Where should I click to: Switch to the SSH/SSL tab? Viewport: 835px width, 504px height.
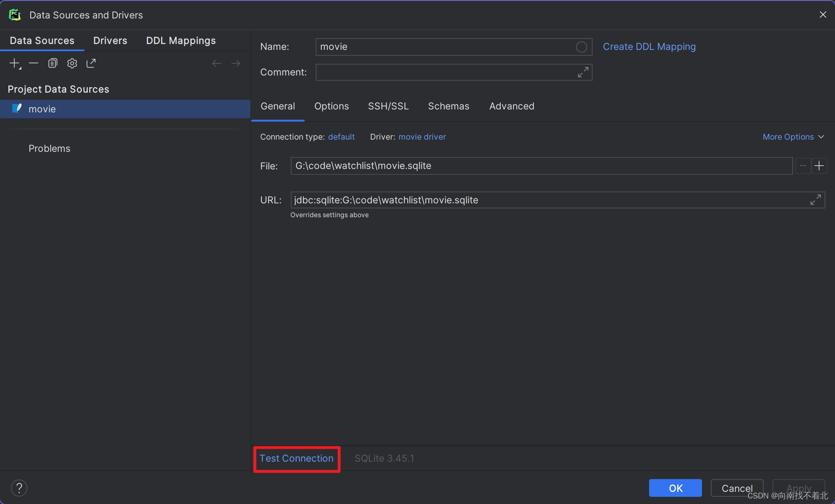pos(388,106)
